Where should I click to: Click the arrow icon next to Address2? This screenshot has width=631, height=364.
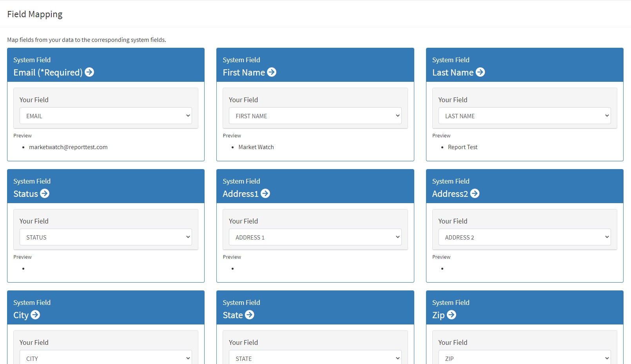point(475,193)
